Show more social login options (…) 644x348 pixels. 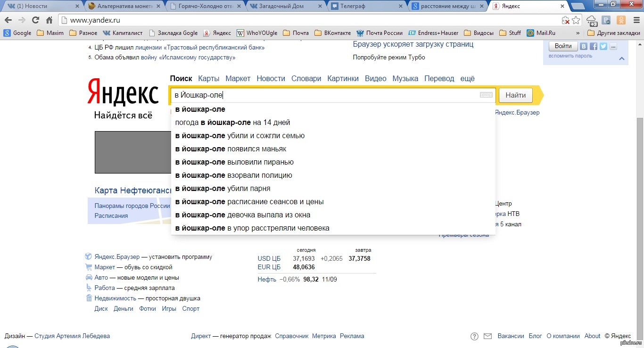point(613,46)
